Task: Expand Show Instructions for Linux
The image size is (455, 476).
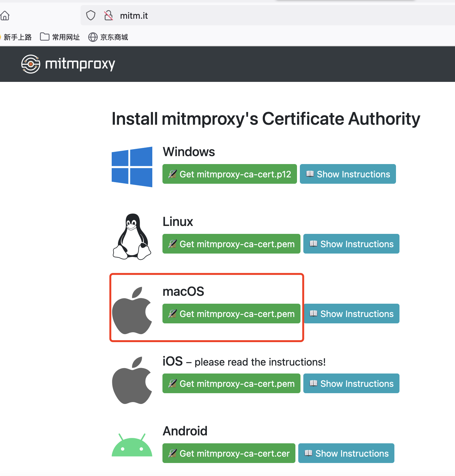Action: 351,244
